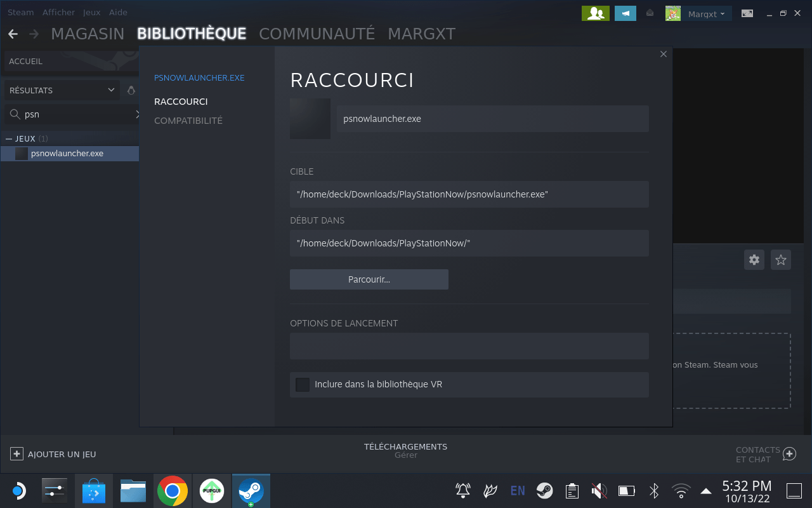Mark the game as favorite star
812x508 pixels.
click(781, 260)
